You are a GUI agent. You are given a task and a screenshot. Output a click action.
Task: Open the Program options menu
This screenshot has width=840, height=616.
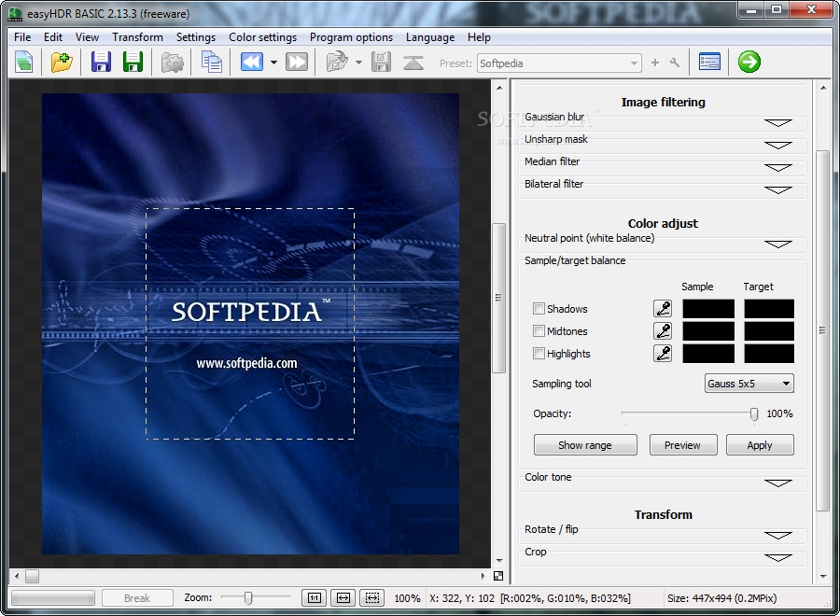pyautogui.click(x=351, y=37)
